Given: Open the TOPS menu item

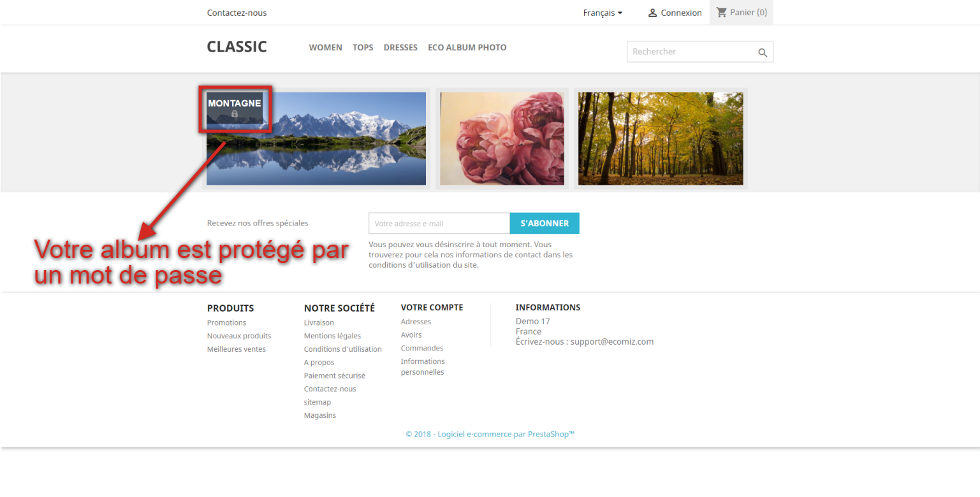Looking at the screenshot, I should click(x=363, y=47).
